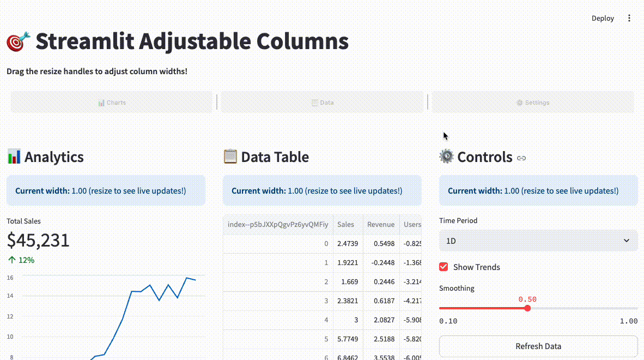Click the Sales column header
Screen dimensions: 644x360
pyautogui.click(x=348, y=224)
